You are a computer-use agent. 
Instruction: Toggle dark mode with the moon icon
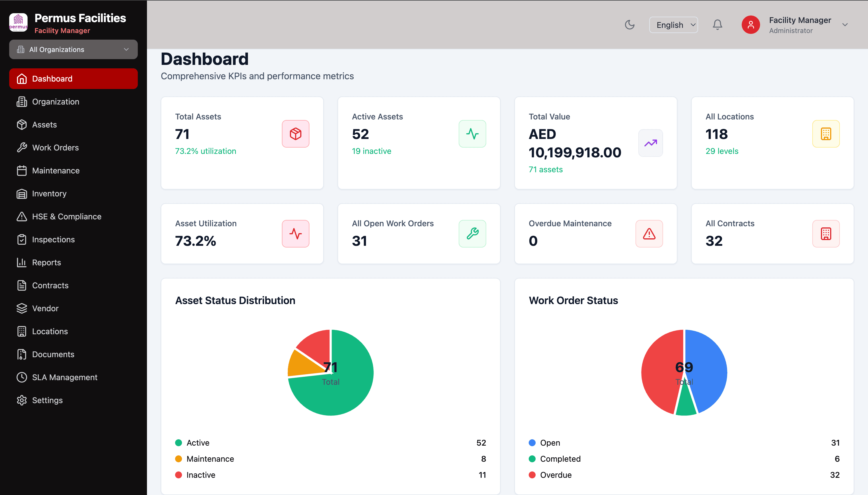pyautogui.click(x=630, y=24)
